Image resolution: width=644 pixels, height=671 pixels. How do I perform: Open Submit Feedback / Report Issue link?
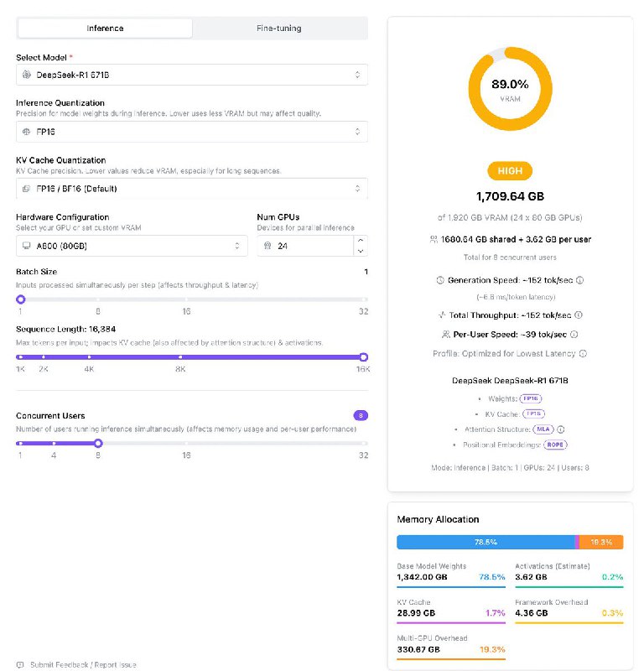coord(83,664)
